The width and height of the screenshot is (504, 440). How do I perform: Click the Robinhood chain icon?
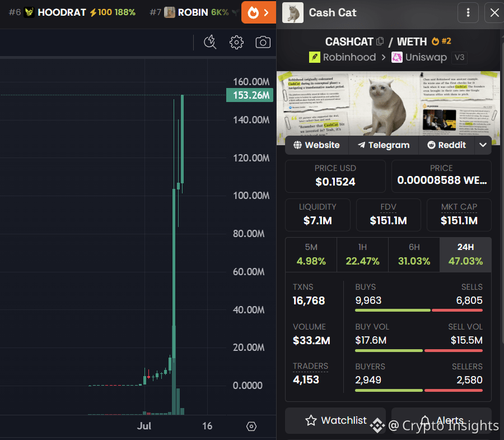click(314, 57)
